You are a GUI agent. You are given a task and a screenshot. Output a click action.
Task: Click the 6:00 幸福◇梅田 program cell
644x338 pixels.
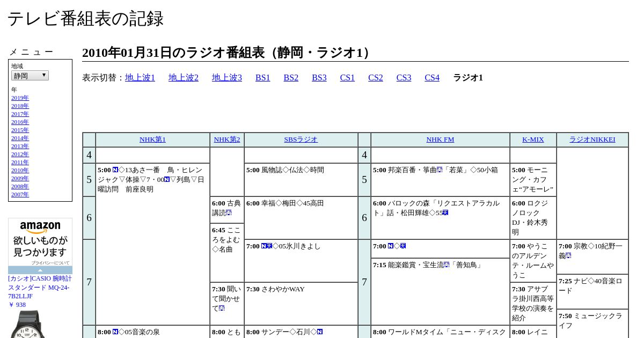[x=301, y=218]
